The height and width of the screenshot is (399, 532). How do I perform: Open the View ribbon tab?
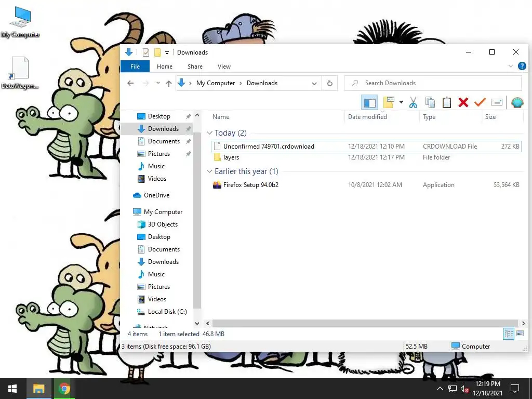click(224, 66)
